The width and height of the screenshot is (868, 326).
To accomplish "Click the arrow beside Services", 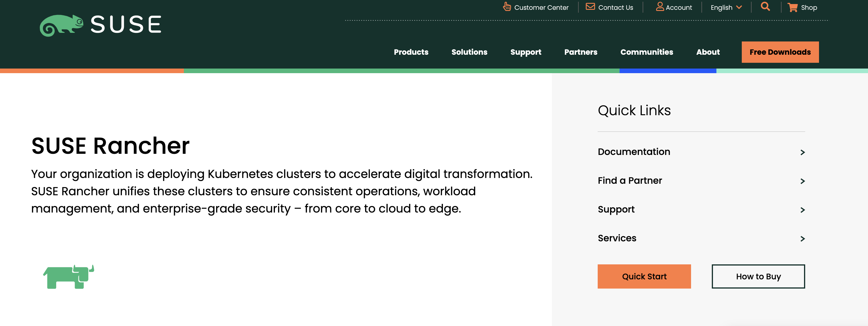I will (x=802, y=239).
